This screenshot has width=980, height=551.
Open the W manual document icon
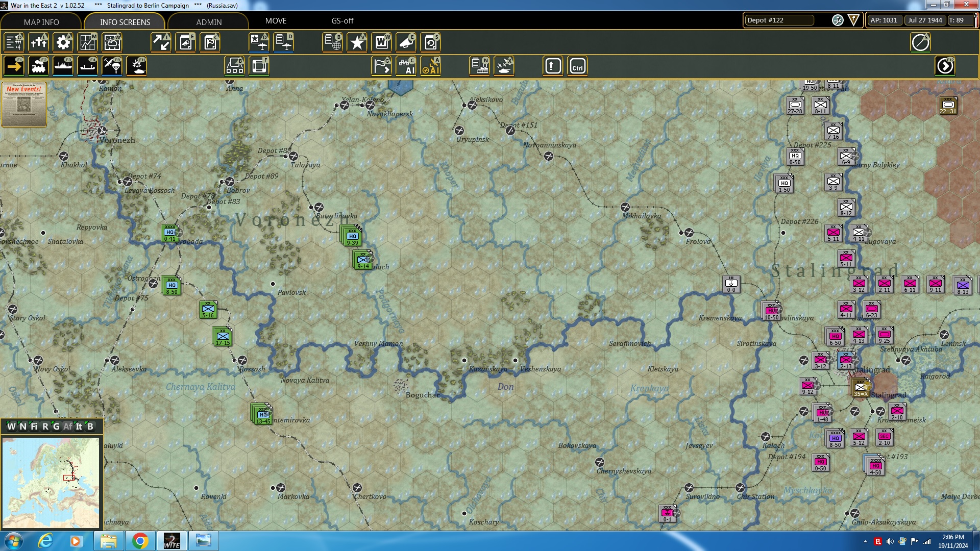coord(382,42)
